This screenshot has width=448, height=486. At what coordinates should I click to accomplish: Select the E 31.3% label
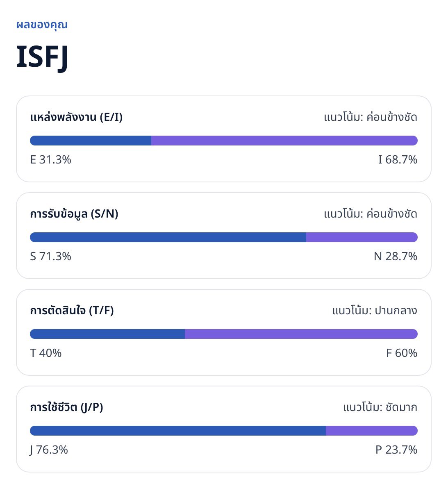tap(50, 160)
